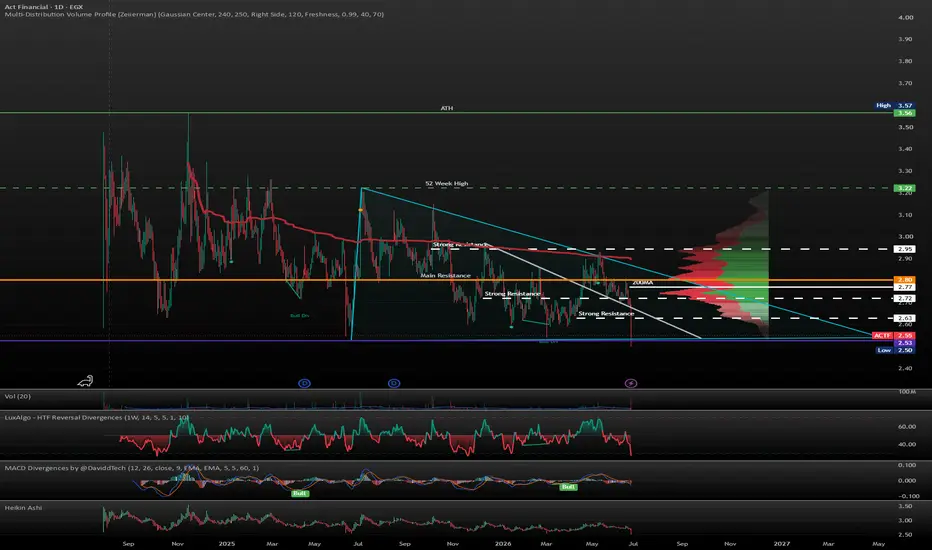Click the ATH text label
Screen dimensions: 932x550
tap(446, 108)
